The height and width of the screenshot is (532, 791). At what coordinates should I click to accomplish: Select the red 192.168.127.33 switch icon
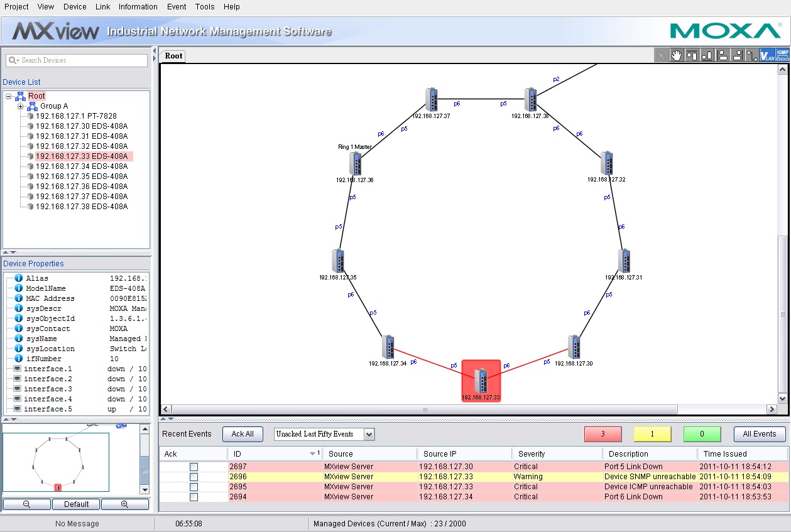(x=481, y=381)
